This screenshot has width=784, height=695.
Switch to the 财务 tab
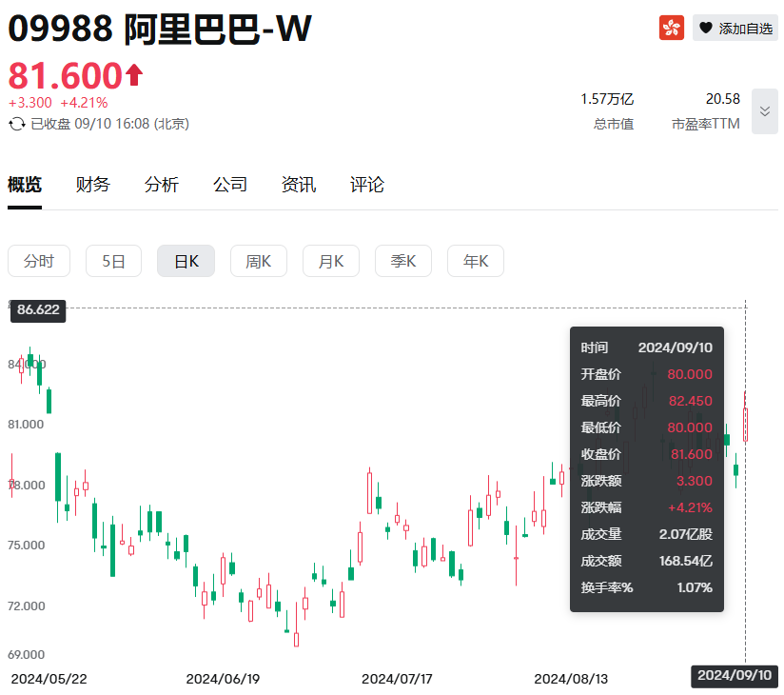pos(92,185)
